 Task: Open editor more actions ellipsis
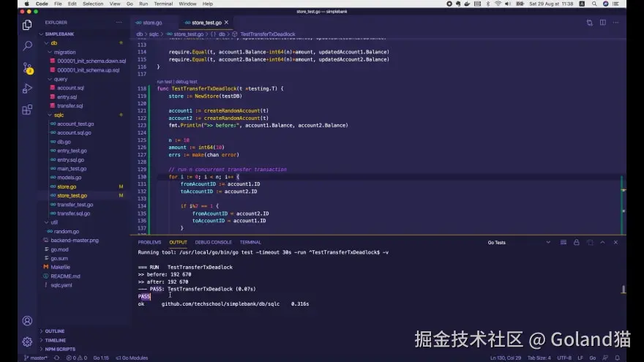(615, 23)
